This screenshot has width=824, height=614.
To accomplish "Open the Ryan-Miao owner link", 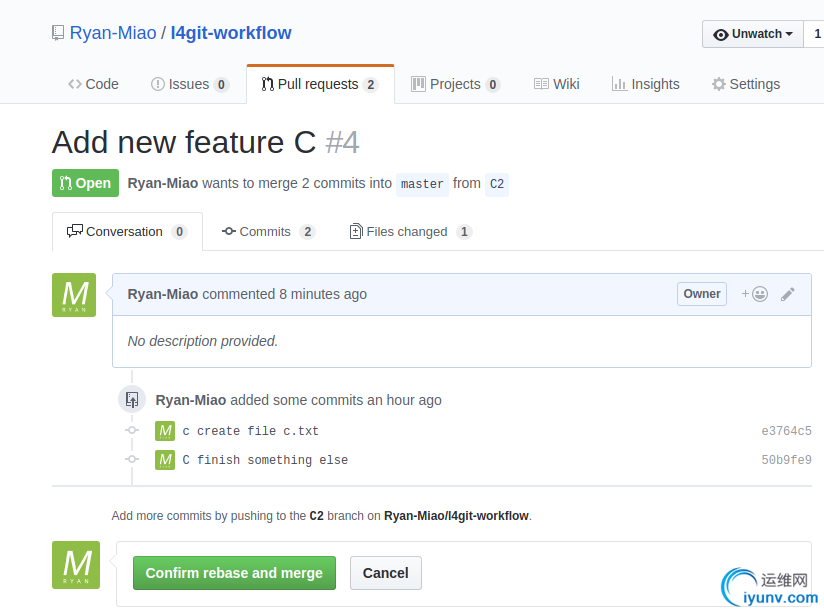I will click(x=113, y=33).
